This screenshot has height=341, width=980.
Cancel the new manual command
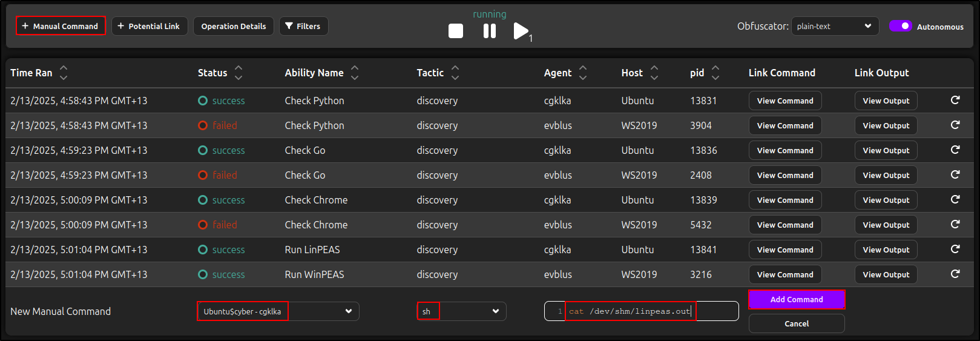coord(797,323)
